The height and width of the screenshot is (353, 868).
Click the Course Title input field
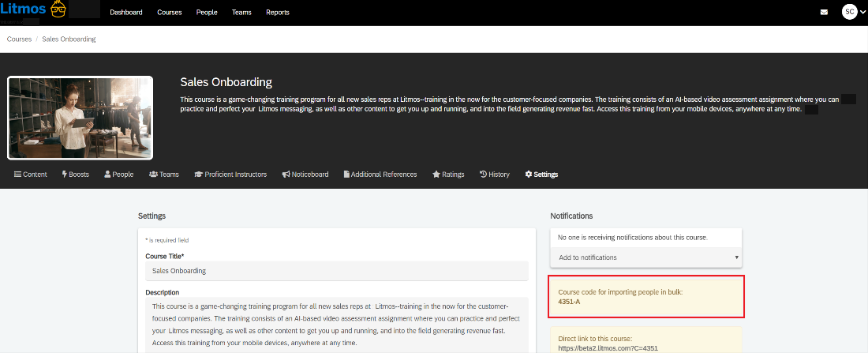(x=337, y=271)
